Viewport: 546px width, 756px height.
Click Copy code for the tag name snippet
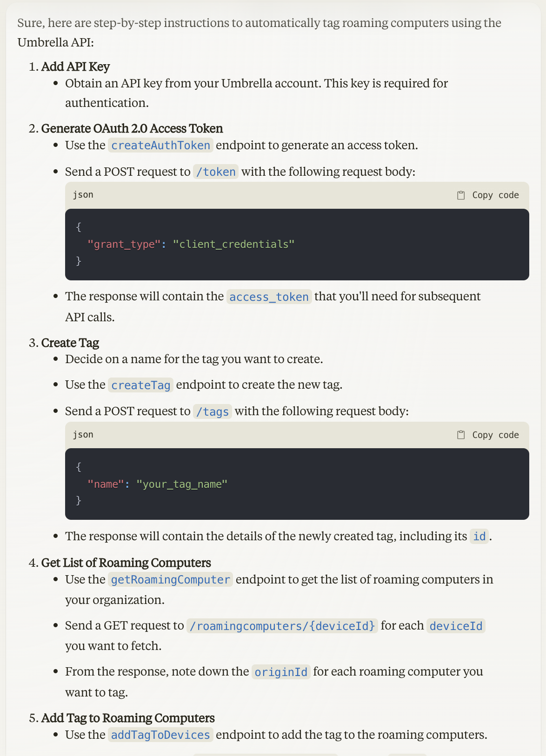495,435
